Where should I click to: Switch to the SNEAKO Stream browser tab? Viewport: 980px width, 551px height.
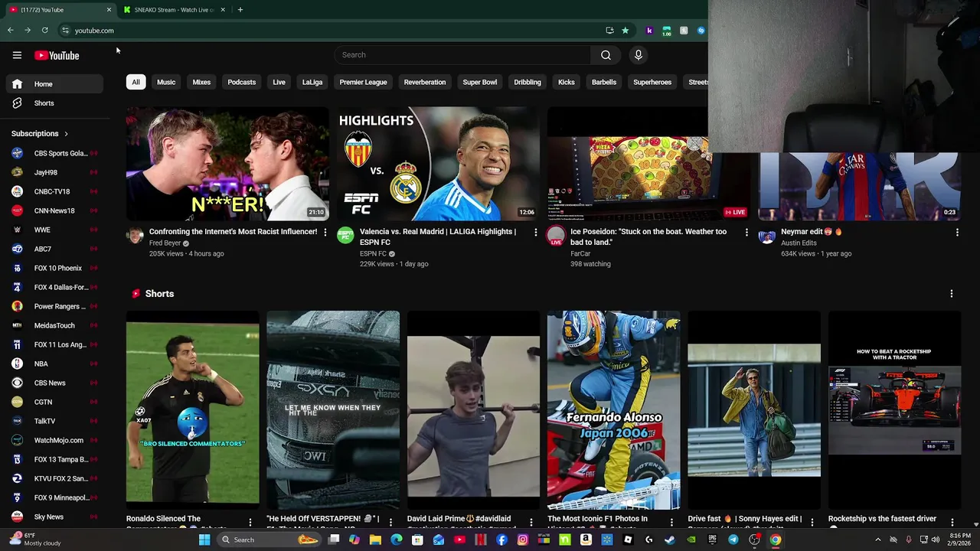click(174, 10)
